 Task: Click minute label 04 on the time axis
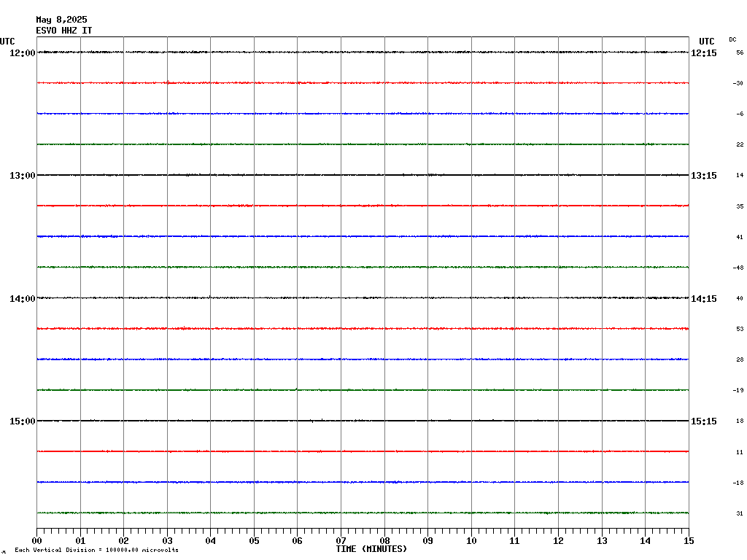pos(211,541)
